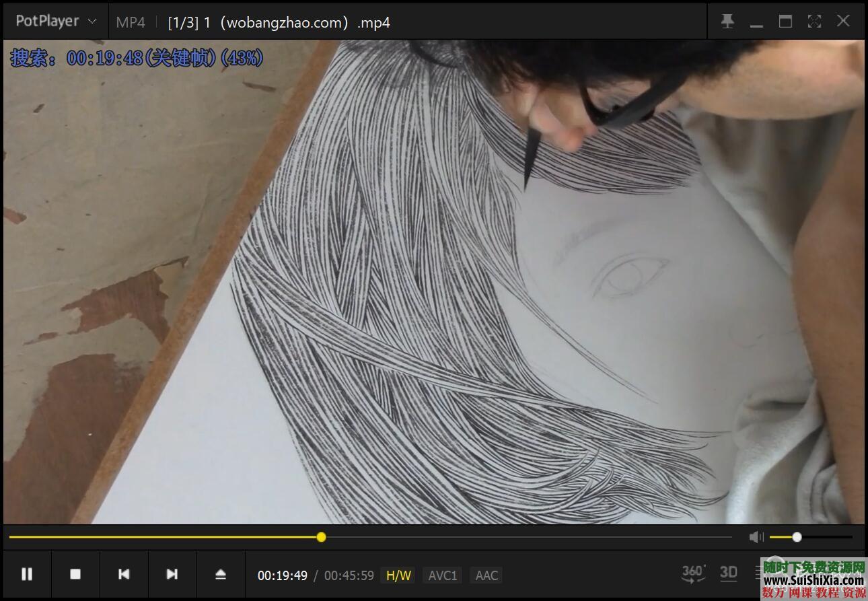Jump back to the previous file
This screenshot has height=601, width=868.
pos(124,574)
